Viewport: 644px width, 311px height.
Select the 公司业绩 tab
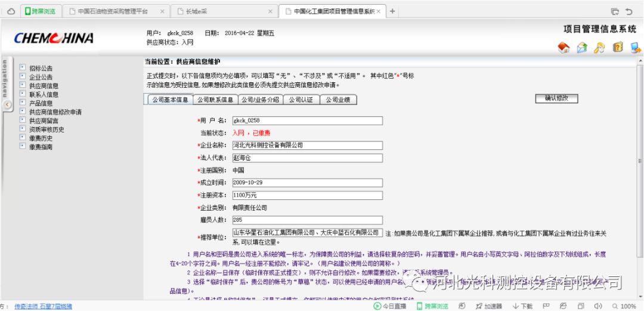coord(338,100)
